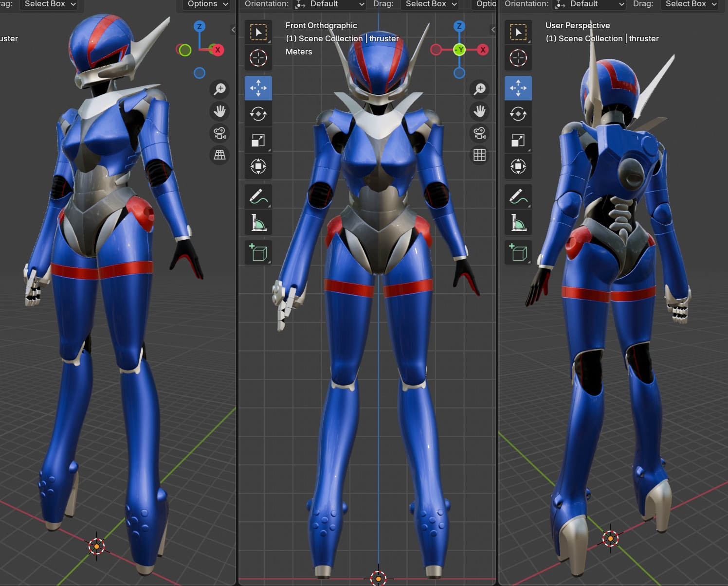This screenshot has height=586, width=728.
Task: Select the Scale tool in right viewport
Action: 518,140
